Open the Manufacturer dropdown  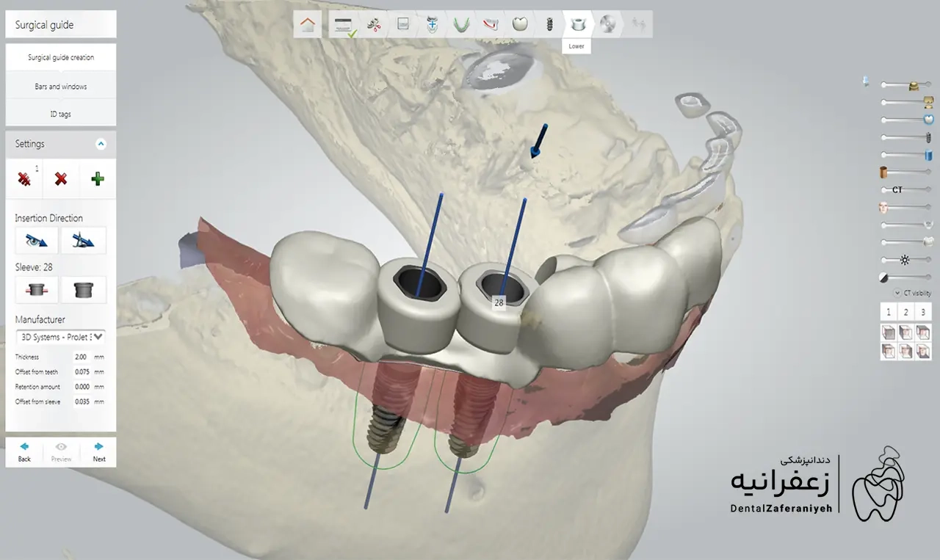(60, 337)
